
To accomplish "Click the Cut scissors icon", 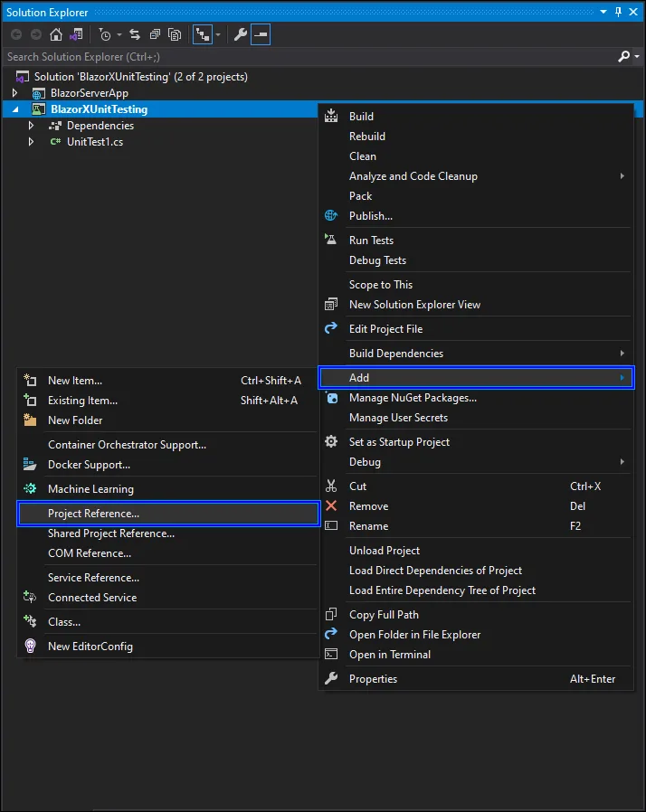I will (x=332, y=486).
